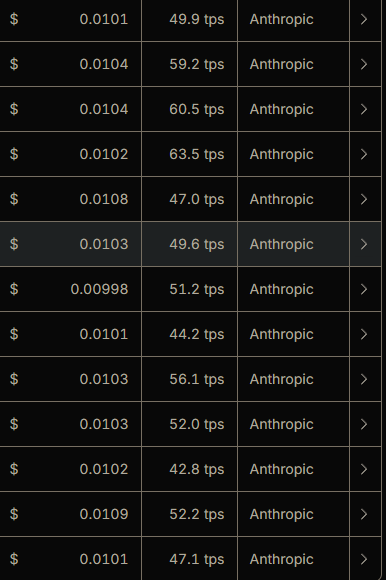
Task: Open details chevron for 59.2 tps row
Action: point(364,64)
